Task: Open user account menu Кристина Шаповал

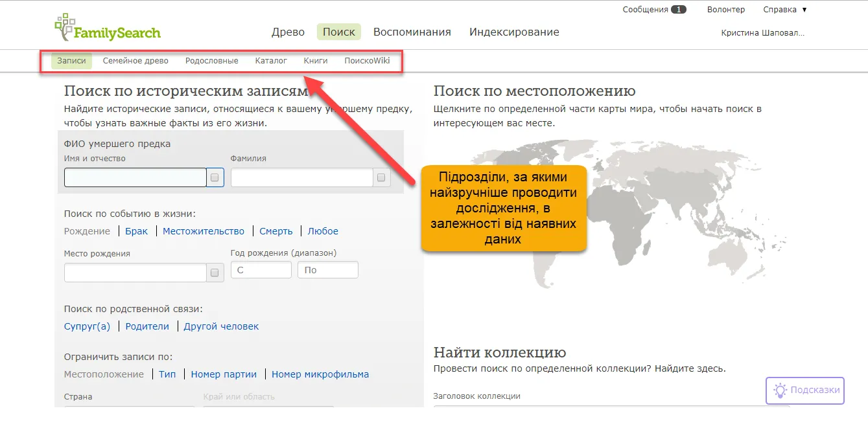Action: click(x=762, y=33)
